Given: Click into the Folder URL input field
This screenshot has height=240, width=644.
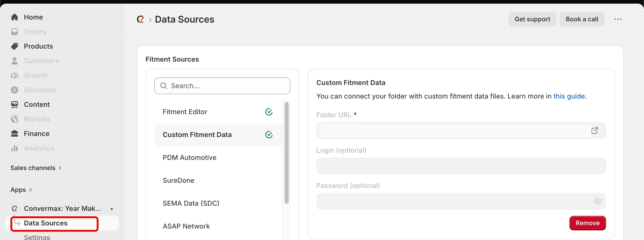Looking at the screenshot, I should tap(461, 131).
